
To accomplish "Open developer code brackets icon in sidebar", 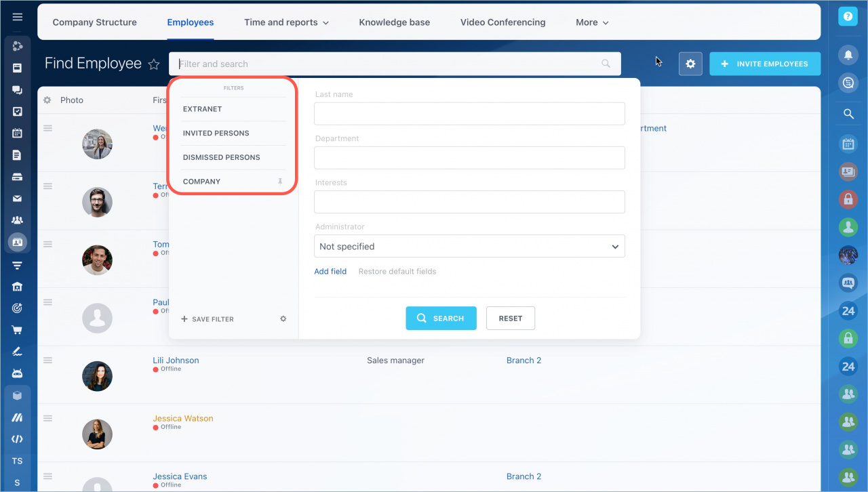I will coord(17,439).
